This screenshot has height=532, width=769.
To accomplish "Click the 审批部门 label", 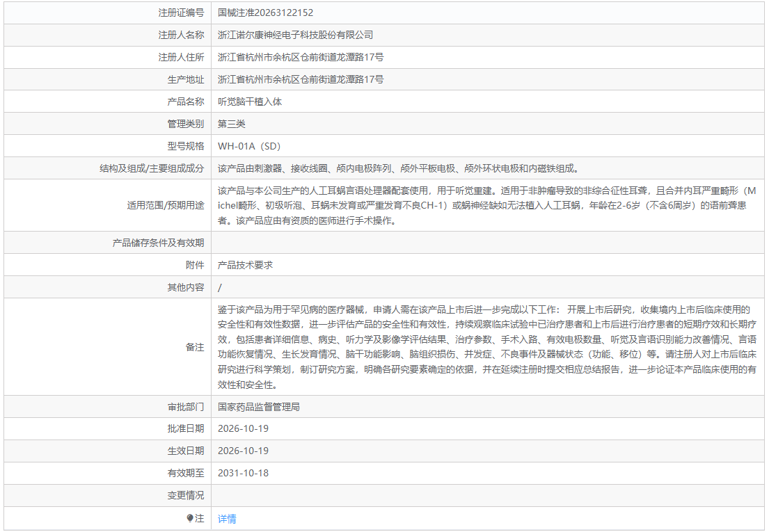I will pos(185,407).
